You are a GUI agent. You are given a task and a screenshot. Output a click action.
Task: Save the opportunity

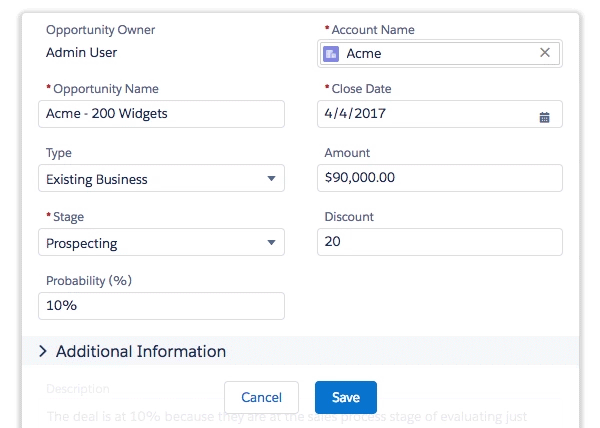pos(346,397)
